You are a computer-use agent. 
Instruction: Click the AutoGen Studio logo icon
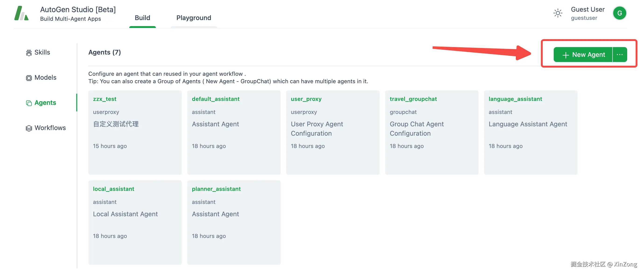click(x=21, y=13)
